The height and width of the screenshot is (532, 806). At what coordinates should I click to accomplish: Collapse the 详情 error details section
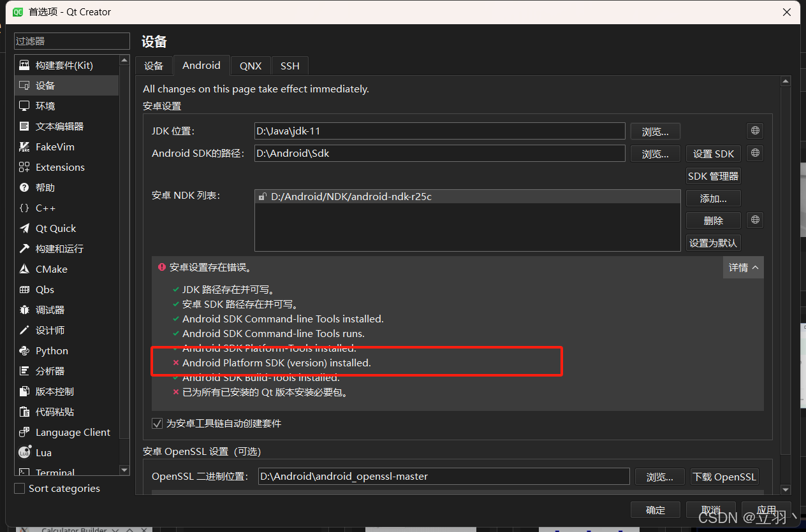pyautogui.click(x=743, y=267)
